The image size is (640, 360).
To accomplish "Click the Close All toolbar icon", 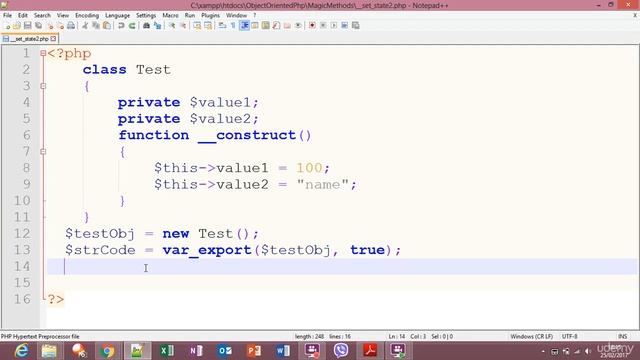I will click(60, 26).
